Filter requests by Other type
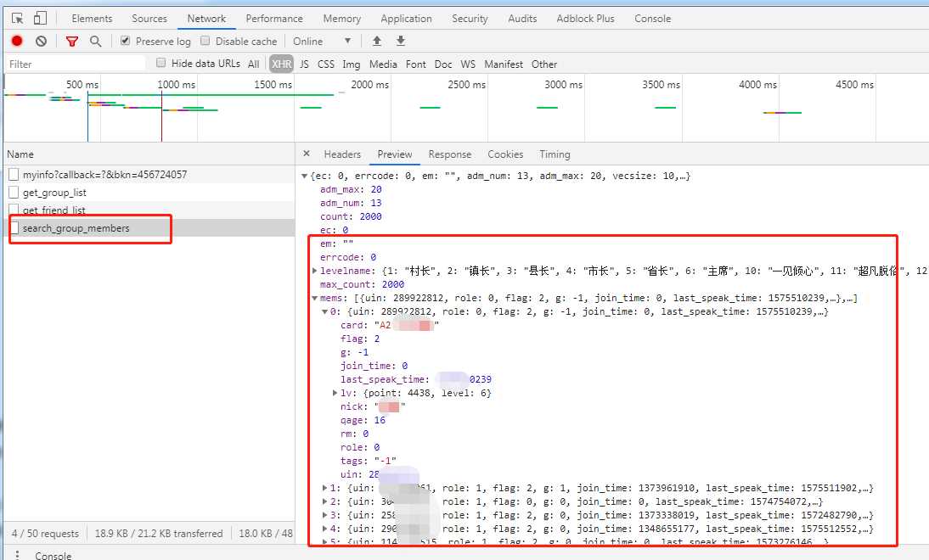Screen dimensions: 929x560 coord(543,64)
